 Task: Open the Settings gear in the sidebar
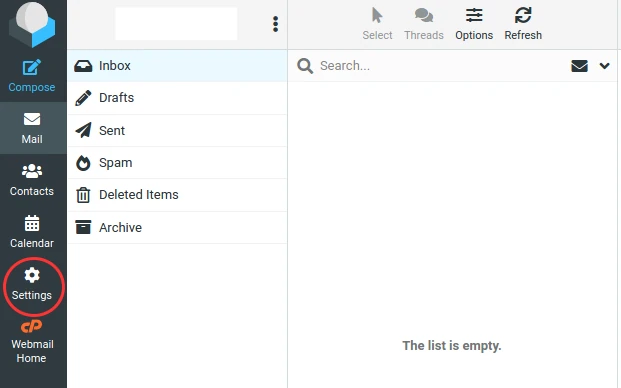32,284
